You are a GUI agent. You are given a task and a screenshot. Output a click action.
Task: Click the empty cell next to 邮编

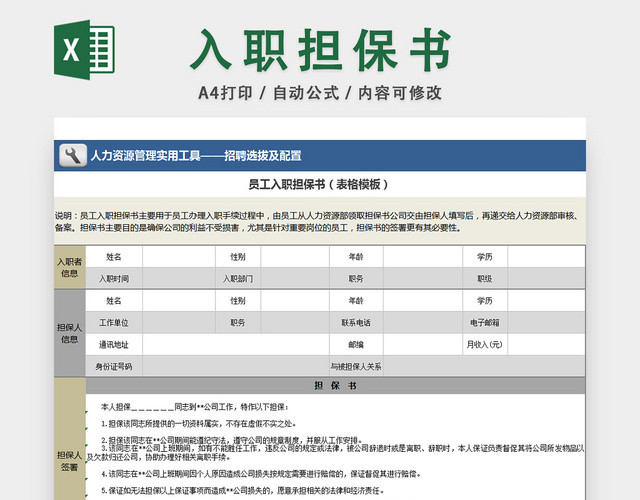[422, 345]
